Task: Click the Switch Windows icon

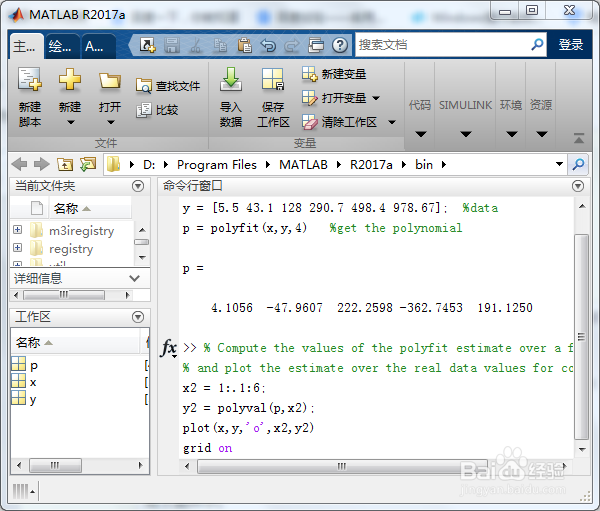Action: (316, 46)
